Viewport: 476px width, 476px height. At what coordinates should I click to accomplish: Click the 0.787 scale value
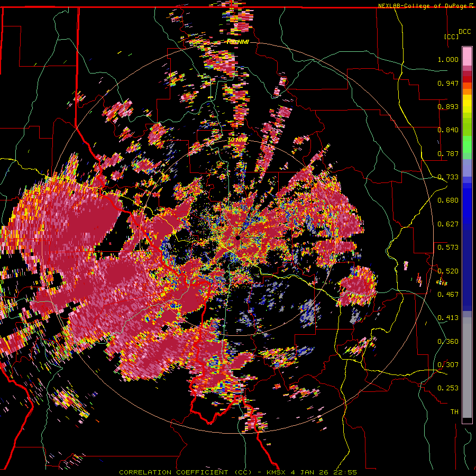[x=448, y=153]
